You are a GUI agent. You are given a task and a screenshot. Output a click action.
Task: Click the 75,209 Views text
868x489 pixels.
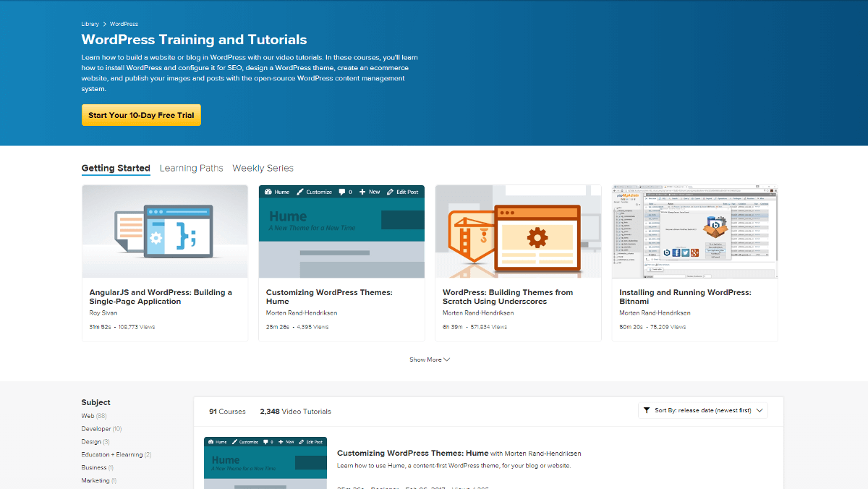[667, 327]
